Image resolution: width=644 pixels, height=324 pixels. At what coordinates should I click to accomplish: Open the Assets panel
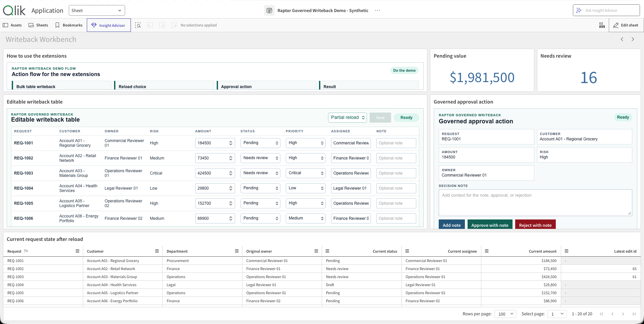coord(12,25)
